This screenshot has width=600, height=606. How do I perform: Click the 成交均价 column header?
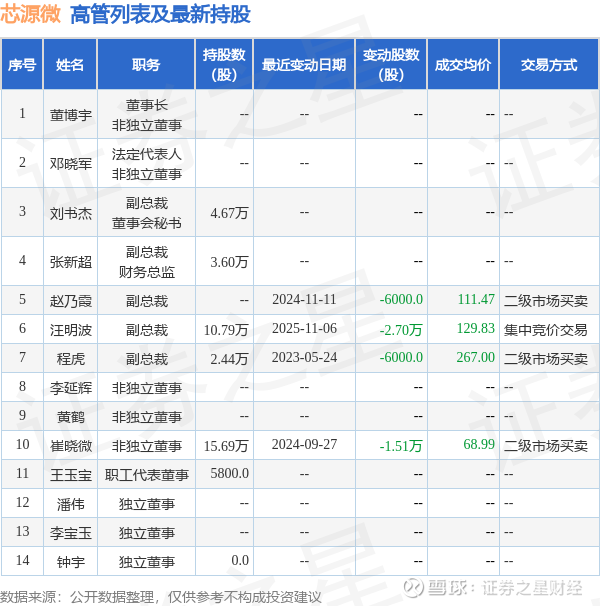tap(463, 65)
